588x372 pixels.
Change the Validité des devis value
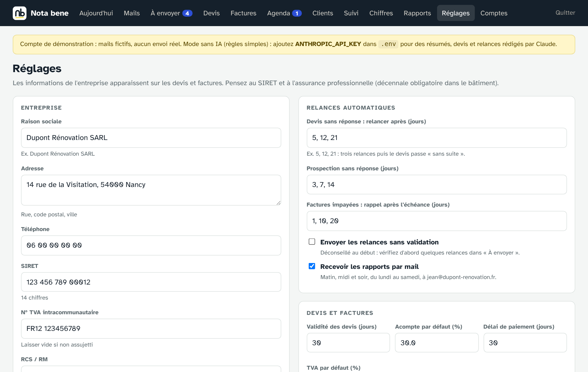348,343
